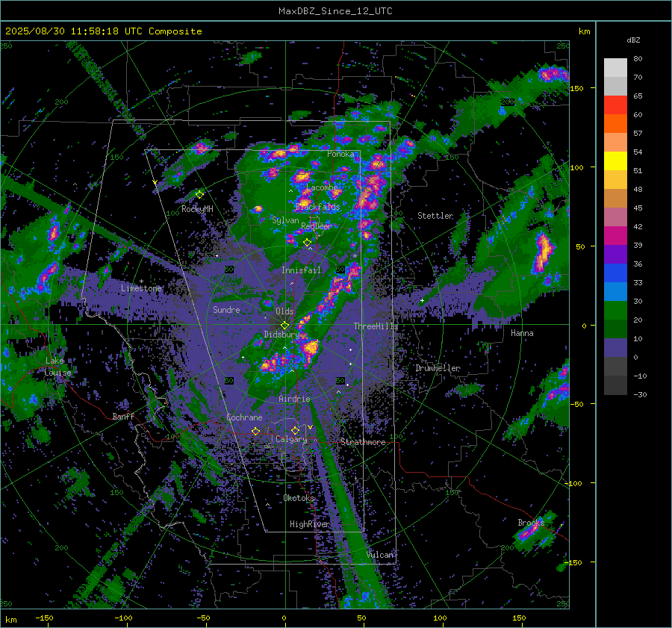672x628 pixels.
Task: Click the ThreeHills label
Action: click(376, 326)
